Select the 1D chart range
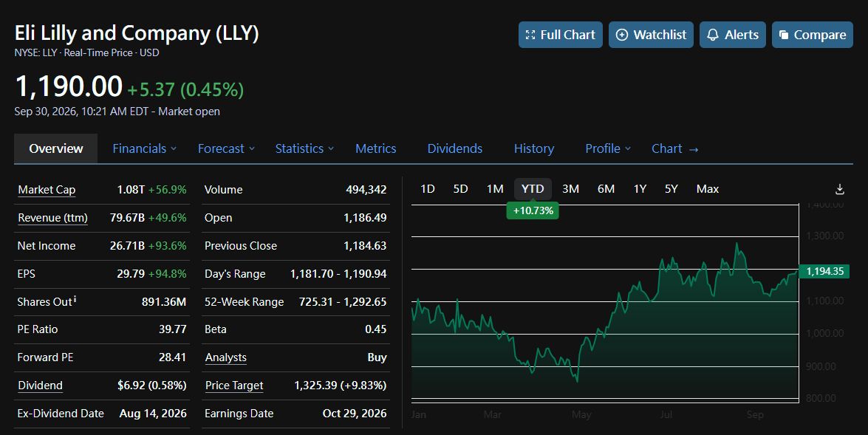This screenshot has height=435, width=868. pyautogui.click(x=428, y=189)
